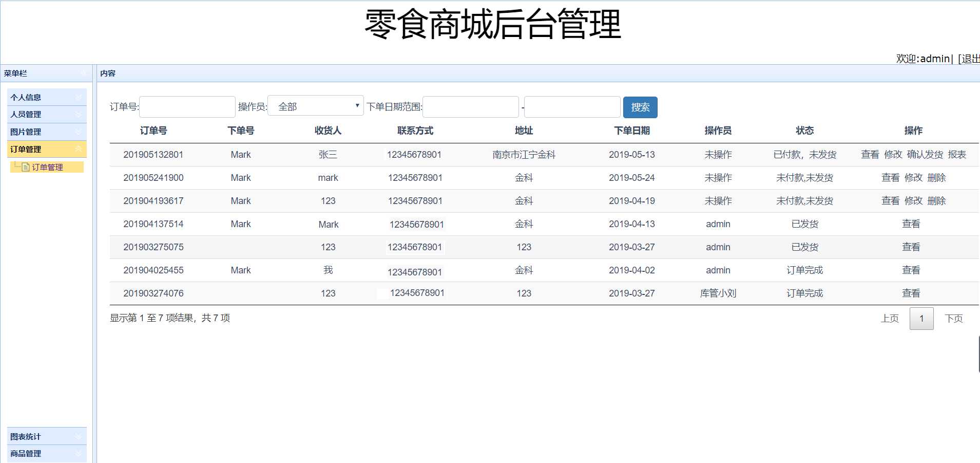Expand the 个人信息 accordion section
This screenshot has width=980, height=463.
coord(47,97)
